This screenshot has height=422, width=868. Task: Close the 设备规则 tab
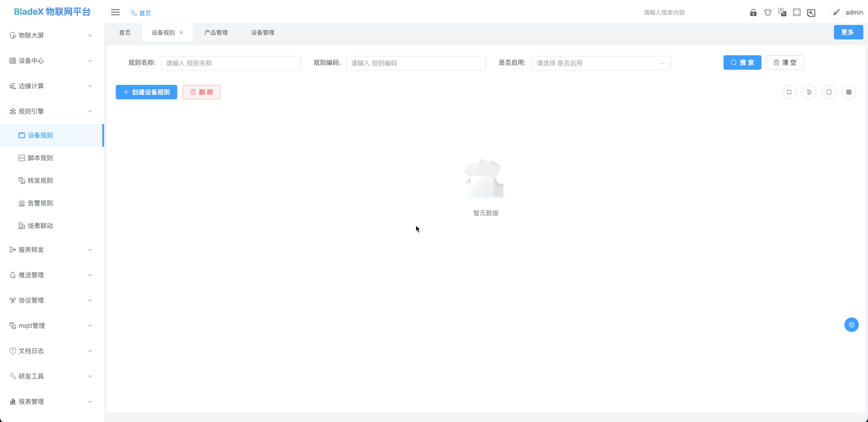coord(181,33)
